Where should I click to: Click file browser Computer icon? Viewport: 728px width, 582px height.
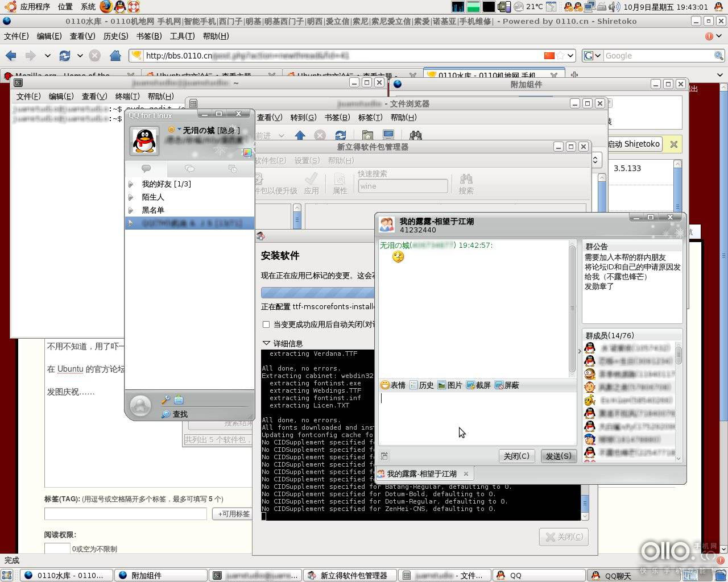(x=388, y=135)
